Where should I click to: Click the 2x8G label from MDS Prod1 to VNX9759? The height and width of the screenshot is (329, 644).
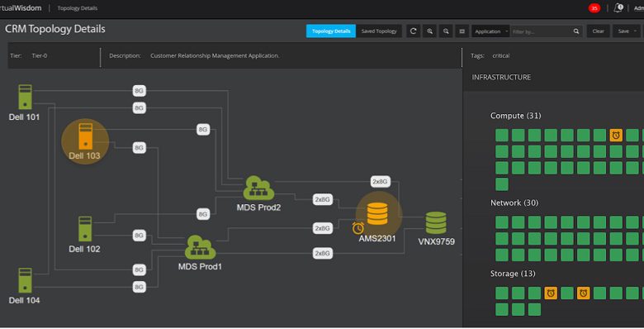point(322,253)
